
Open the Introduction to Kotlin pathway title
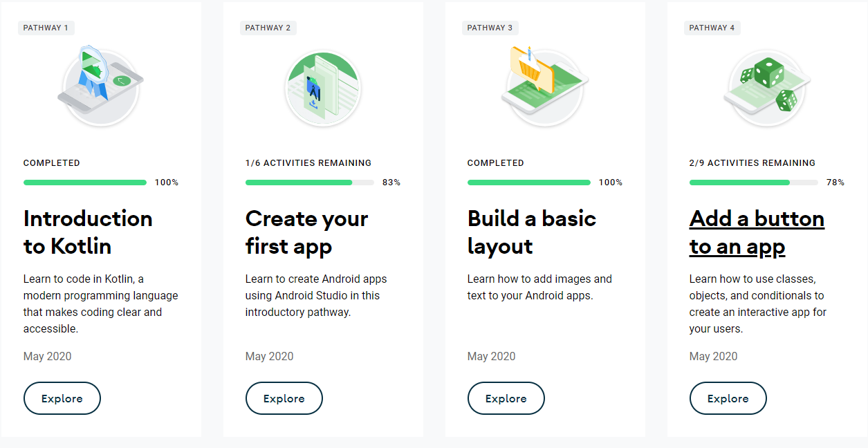point(88,232)
